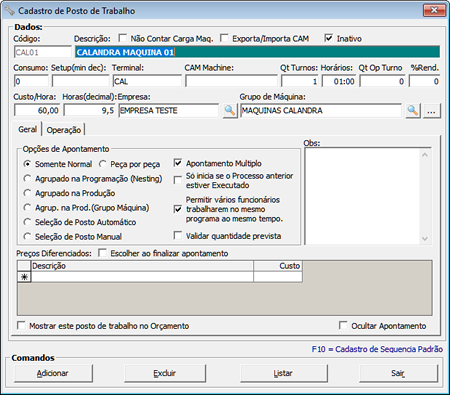Click the Qt Turnos field
Screen dimensions: 450x395
coord(300,81)
